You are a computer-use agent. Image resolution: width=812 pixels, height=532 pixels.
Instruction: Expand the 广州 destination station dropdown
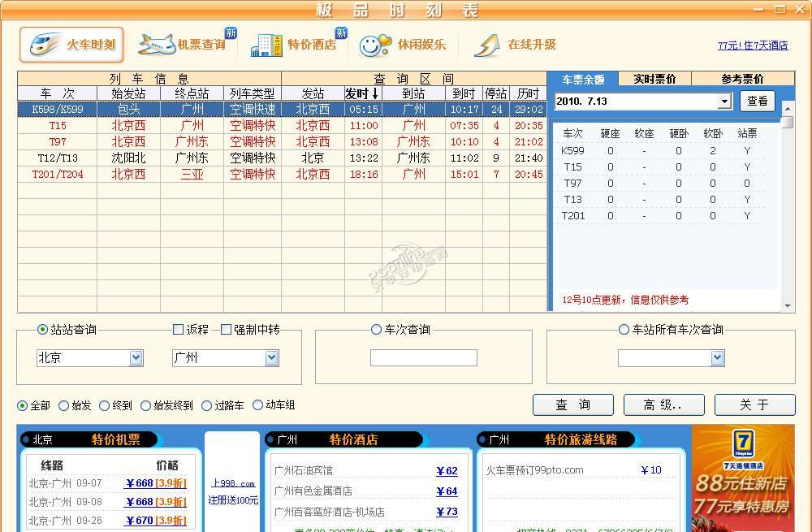pos(271,357)
